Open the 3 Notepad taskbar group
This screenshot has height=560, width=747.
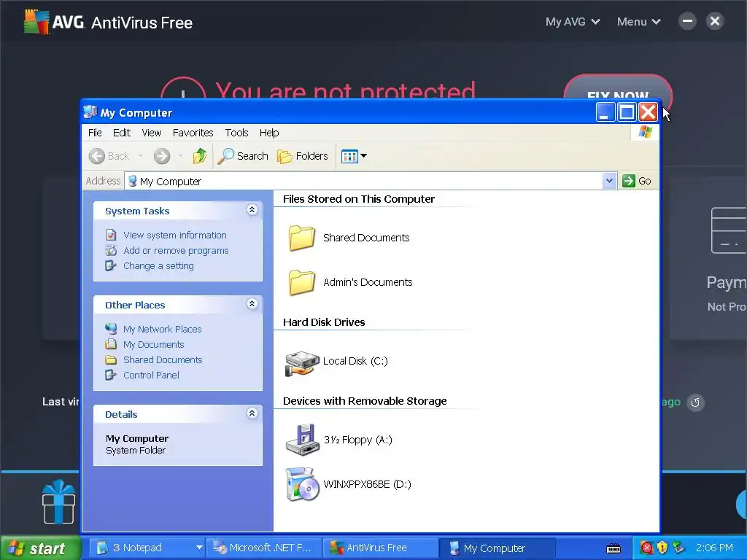coord(148,548)
